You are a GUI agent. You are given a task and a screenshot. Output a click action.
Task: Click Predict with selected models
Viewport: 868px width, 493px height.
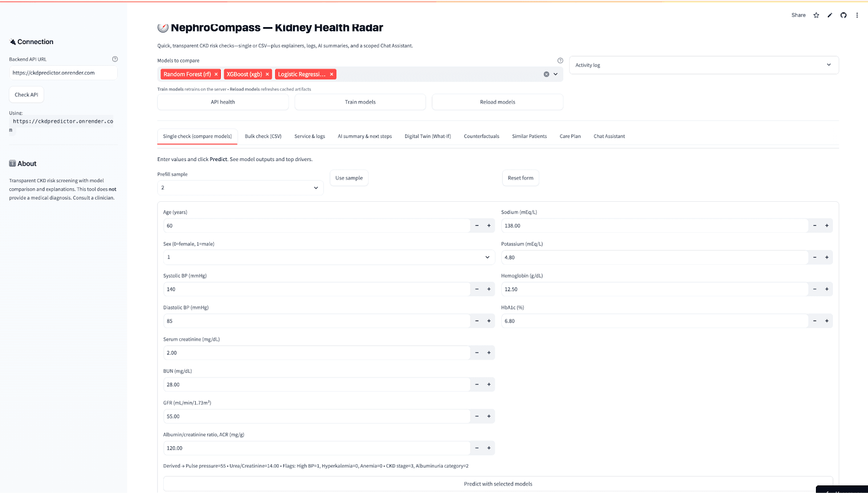(x=497, y=484)
